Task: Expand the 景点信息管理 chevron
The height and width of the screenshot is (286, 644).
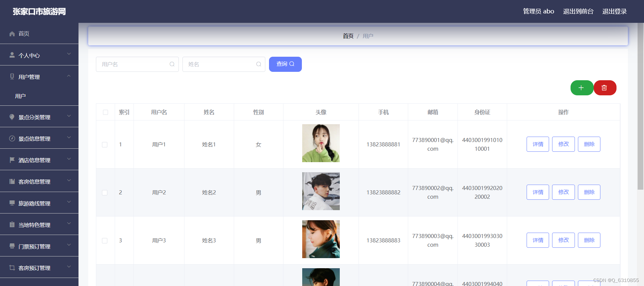Action: [69, 138]
